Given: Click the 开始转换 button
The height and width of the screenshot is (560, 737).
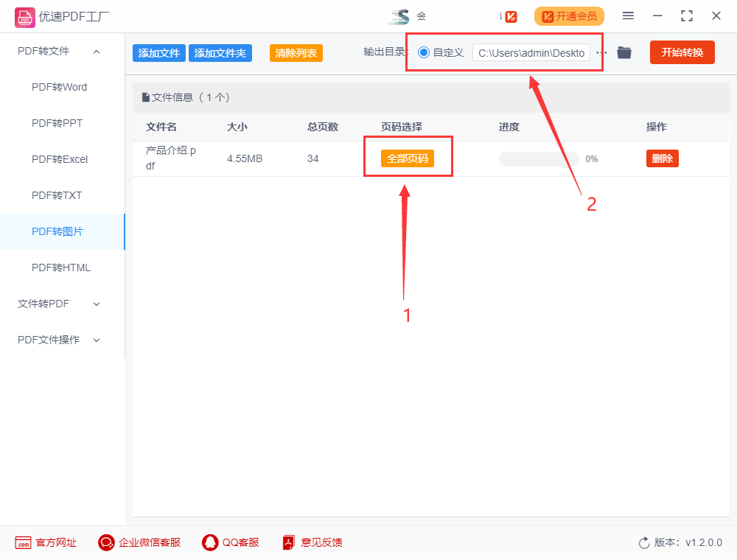Looking at the screenshot, I should (682, 52).
